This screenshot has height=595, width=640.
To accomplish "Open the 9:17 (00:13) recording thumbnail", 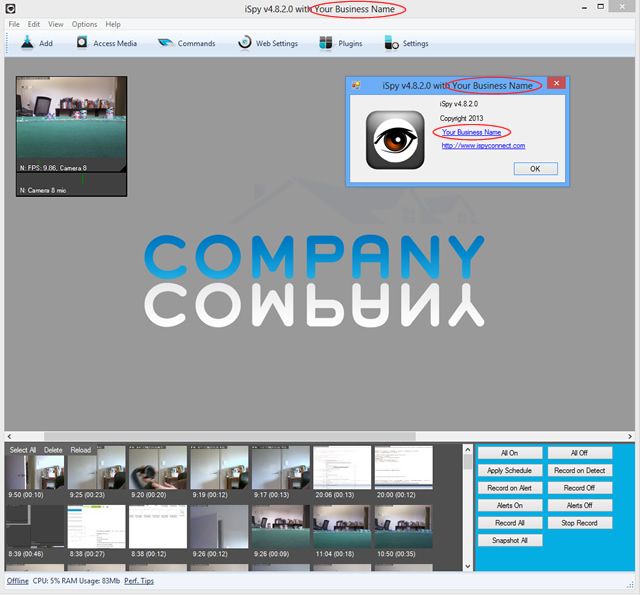I will (281, 468).
